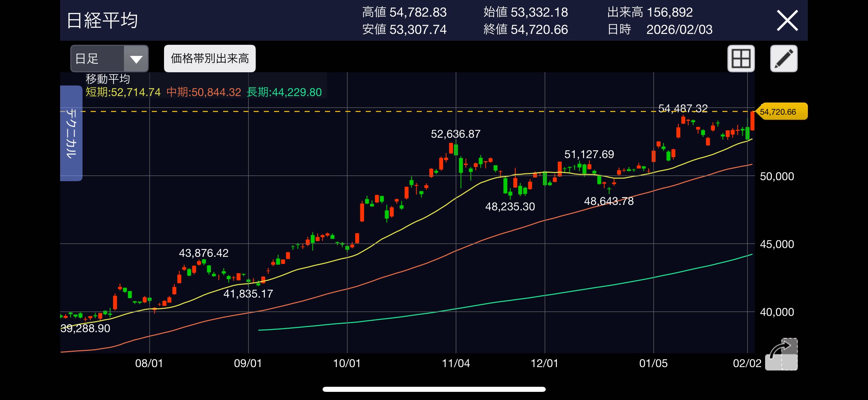Tap the 52,636.87 peak label

pos(455,134)
